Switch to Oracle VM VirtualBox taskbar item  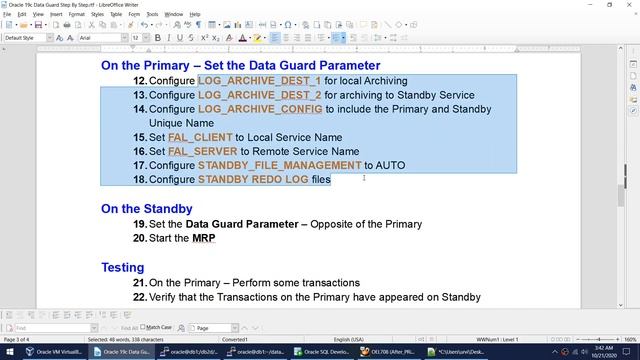coord(54,351)
